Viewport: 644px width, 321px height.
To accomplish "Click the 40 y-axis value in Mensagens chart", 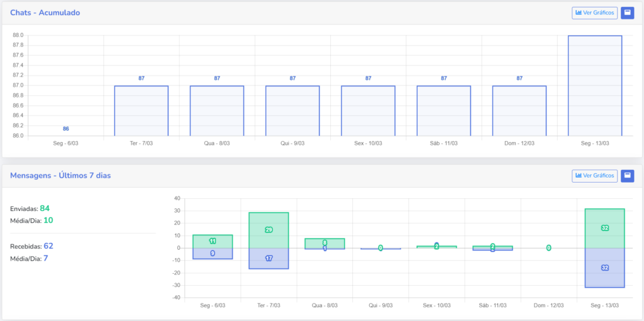I will [x=177, y=198].
